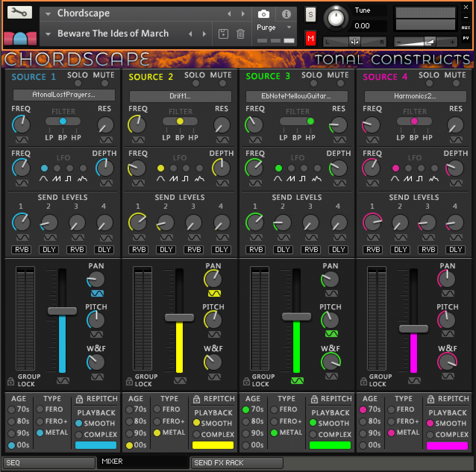
Task: Click Source 3 send 3 RVB button
Action: (311, 249)
